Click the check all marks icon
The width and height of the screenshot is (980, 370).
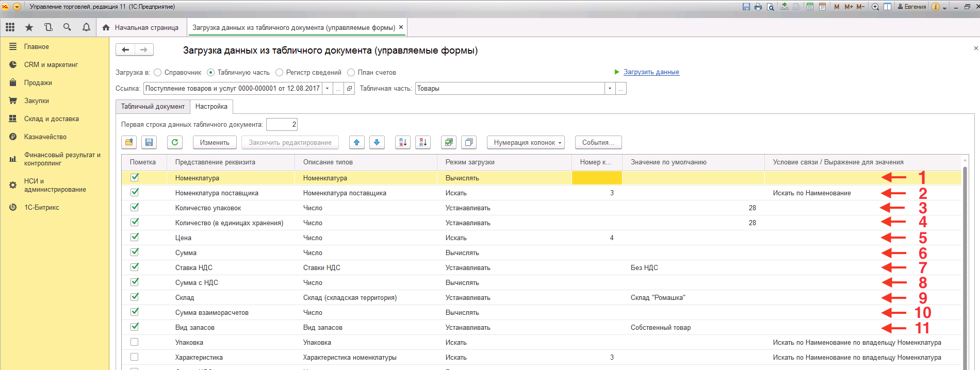tap(449, 142)
